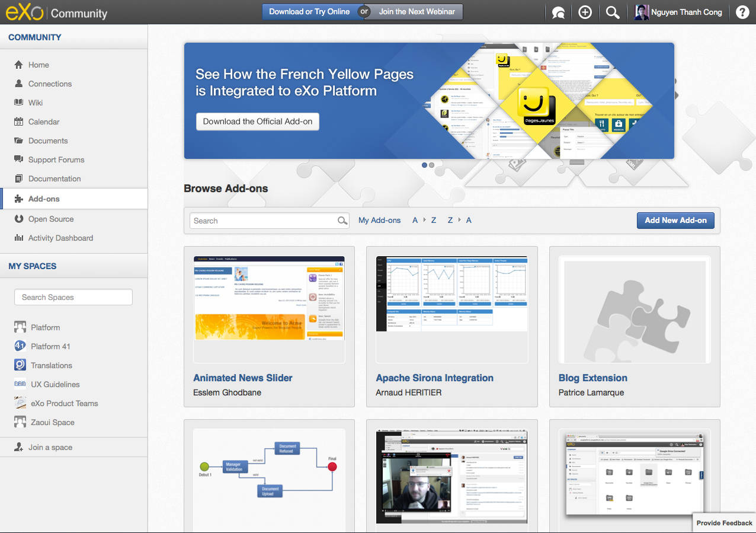Click the magnifier icon in add-ons search box
This screenshot has height=533, width=756.
click(342, 221)
